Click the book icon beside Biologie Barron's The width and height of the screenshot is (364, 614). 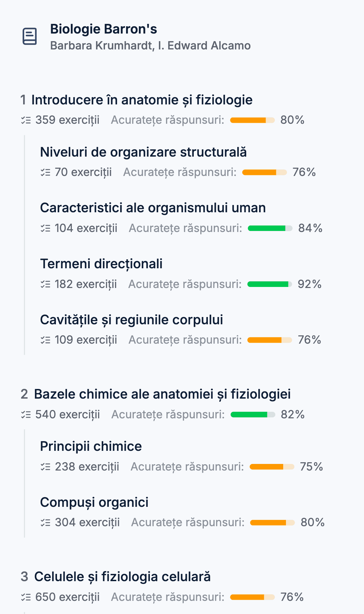29,36
